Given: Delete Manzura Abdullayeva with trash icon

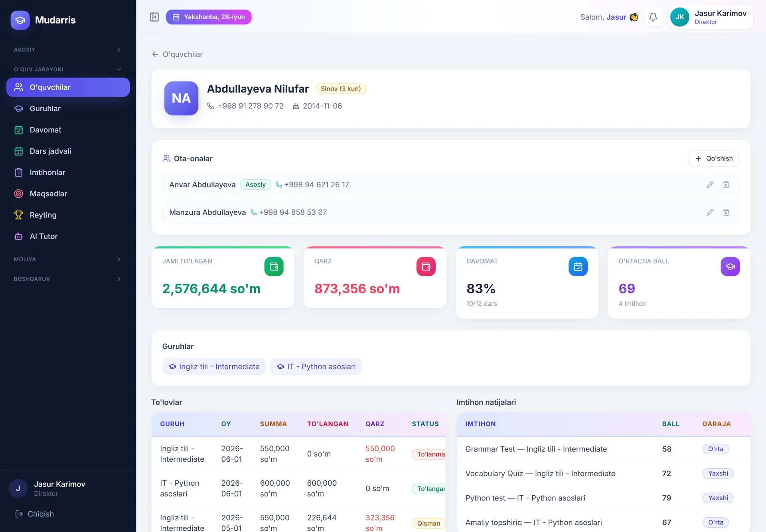Looking at the screenshot, I should tap(726, 212).
